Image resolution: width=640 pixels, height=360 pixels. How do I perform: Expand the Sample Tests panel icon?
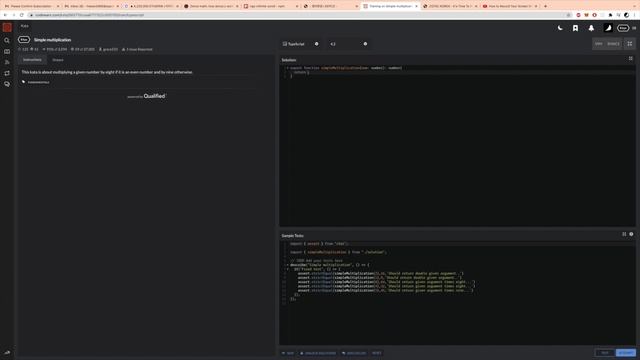click(624, 234)
